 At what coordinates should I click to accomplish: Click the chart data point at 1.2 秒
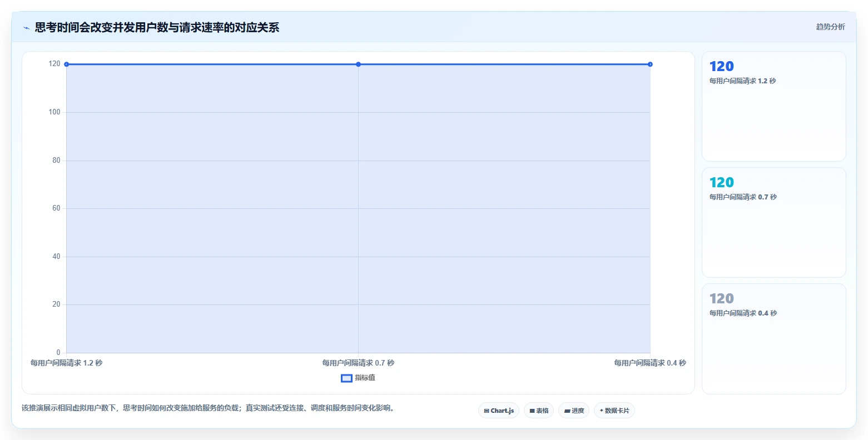click(x=67, y=64)
